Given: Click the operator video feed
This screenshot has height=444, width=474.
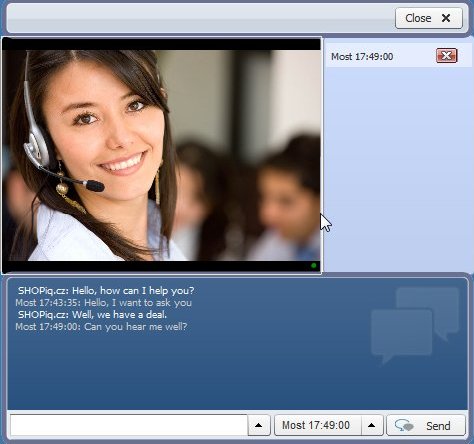Looking at the screenshot, I should click(x=162, y=155).
